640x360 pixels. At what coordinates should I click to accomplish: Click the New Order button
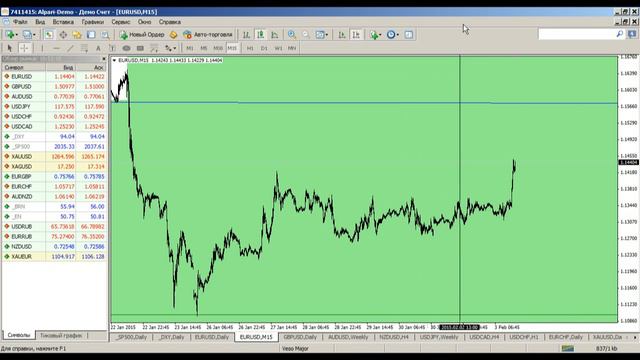coord(142,35)
